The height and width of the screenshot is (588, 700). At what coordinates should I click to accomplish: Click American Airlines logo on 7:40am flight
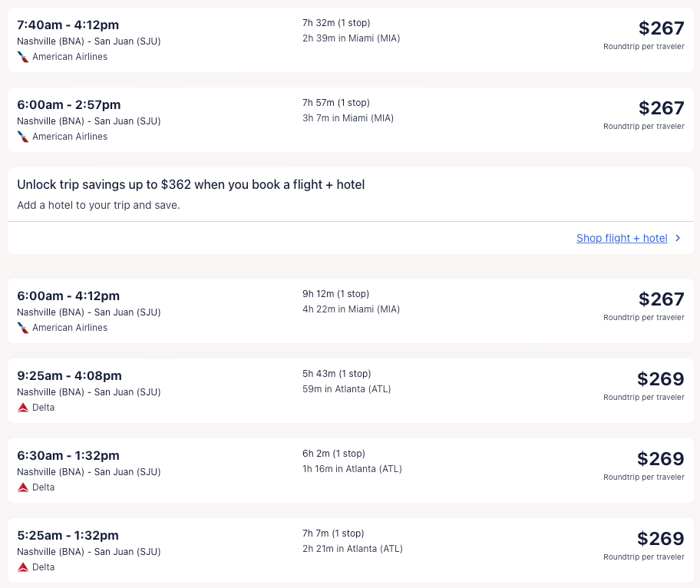click(x=23, y=57)
